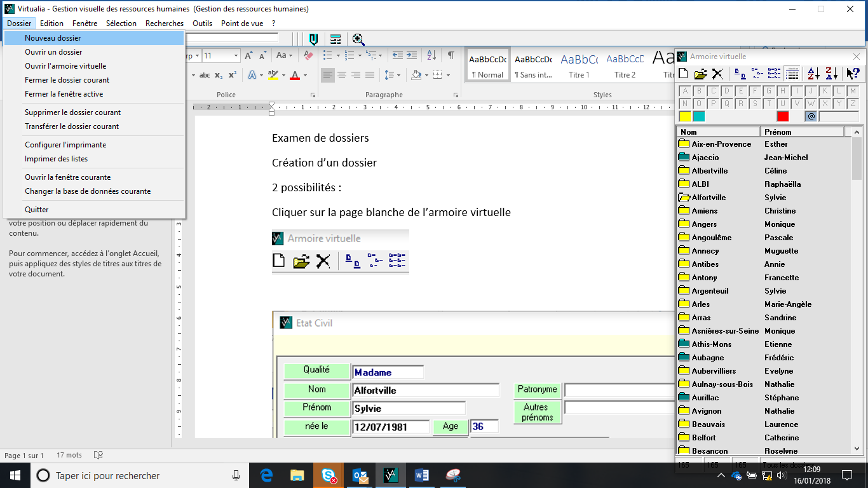Click the black X delete icon in Armoire virtuelle window

pos(717,74)
